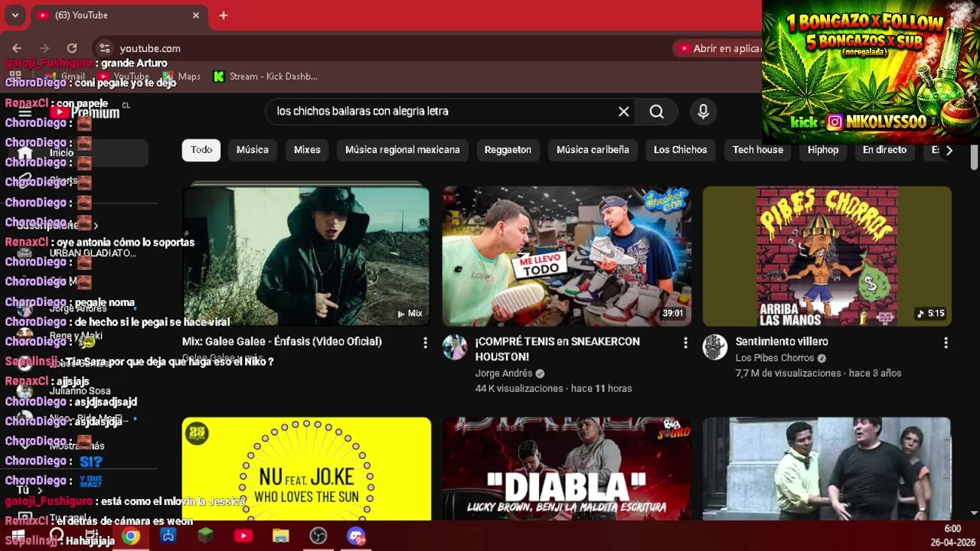Click the scrollbar down arrow
Image resolution: width=980 pixels, height=551 pixels.
[x=974, y=513]
